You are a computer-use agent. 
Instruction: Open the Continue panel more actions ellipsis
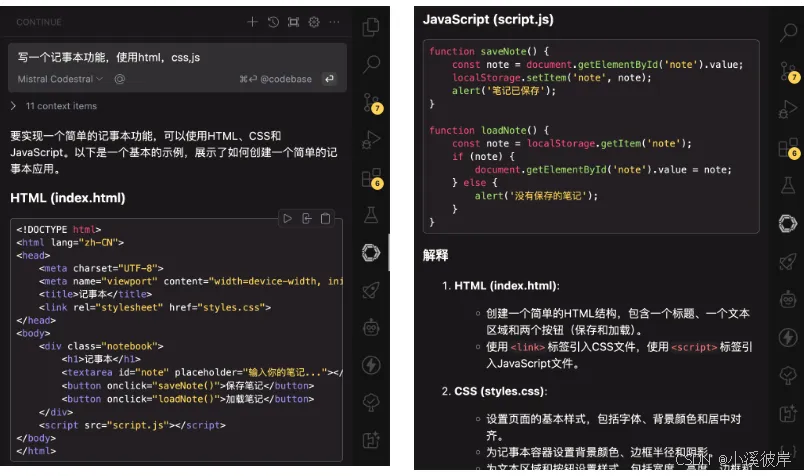click(x=334, y=22)
